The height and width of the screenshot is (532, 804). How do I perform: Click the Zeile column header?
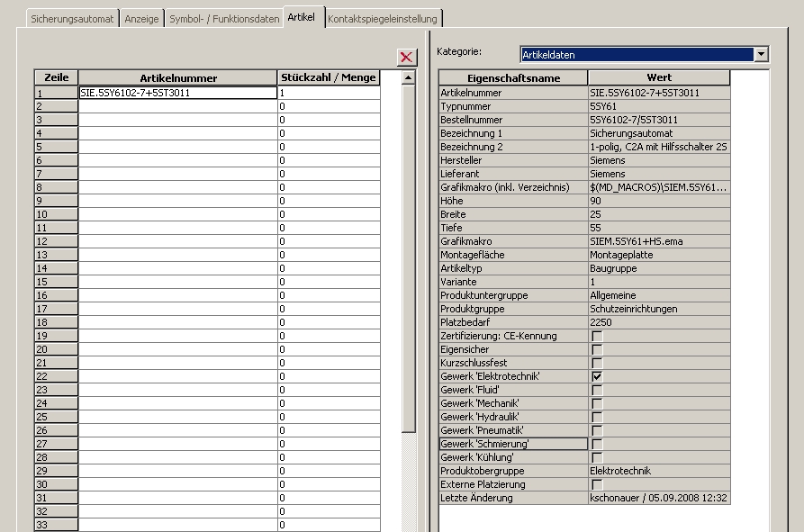click(57, 77)
